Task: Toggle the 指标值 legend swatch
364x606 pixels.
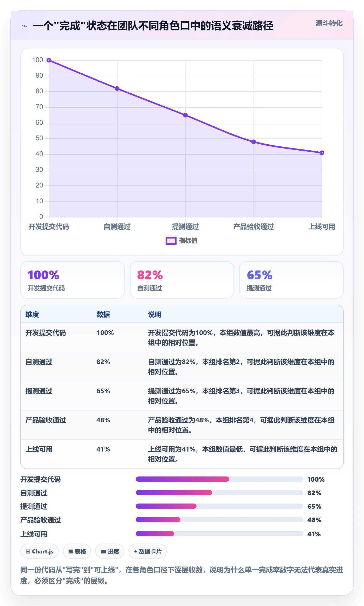Action: 171,241
